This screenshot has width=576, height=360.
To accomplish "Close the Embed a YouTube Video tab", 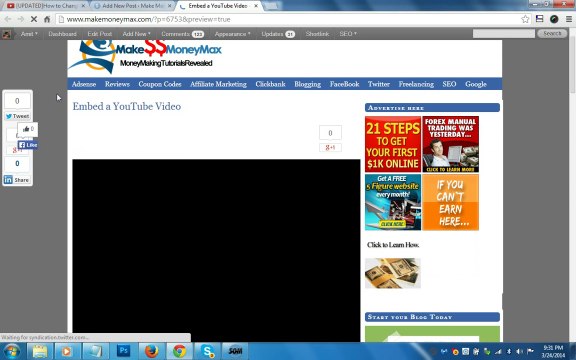I will coord(256,6).
